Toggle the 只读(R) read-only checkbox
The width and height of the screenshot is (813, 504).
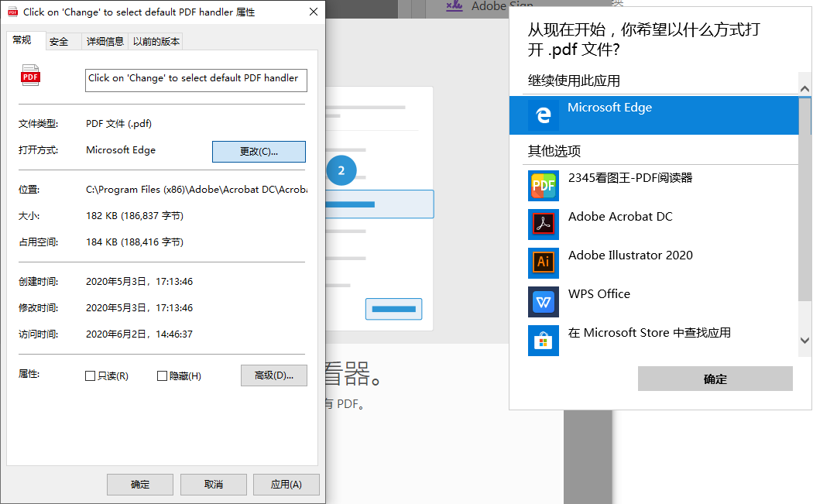tap(91, 376)
